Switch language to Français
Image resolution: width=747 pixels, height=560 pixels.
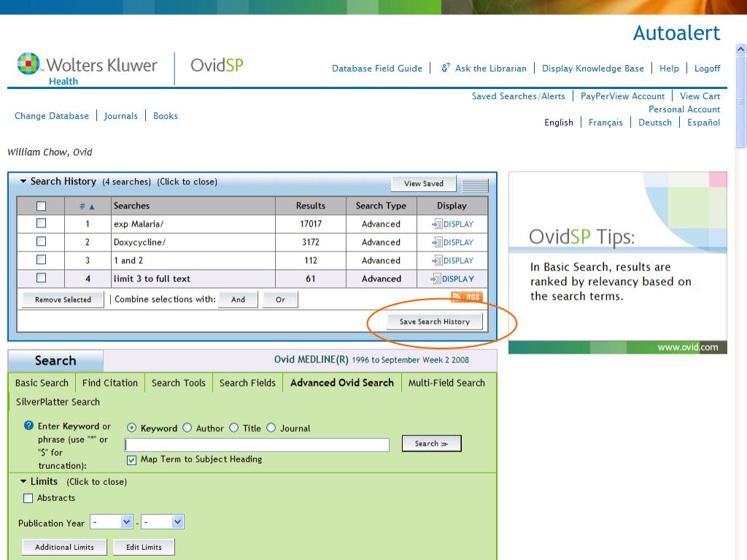pos(605,122)
